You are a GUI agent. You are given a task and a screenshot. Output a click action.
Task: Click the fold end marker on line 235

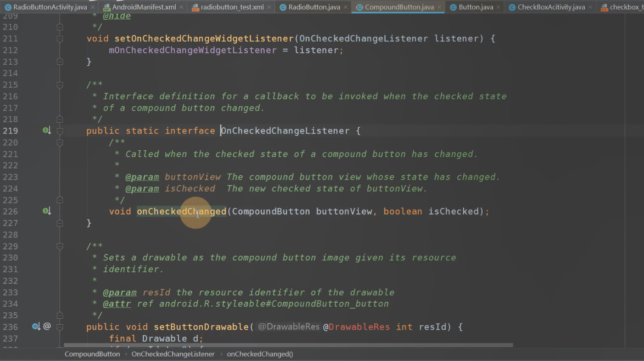pyautogui.click(x=60, y=315)
